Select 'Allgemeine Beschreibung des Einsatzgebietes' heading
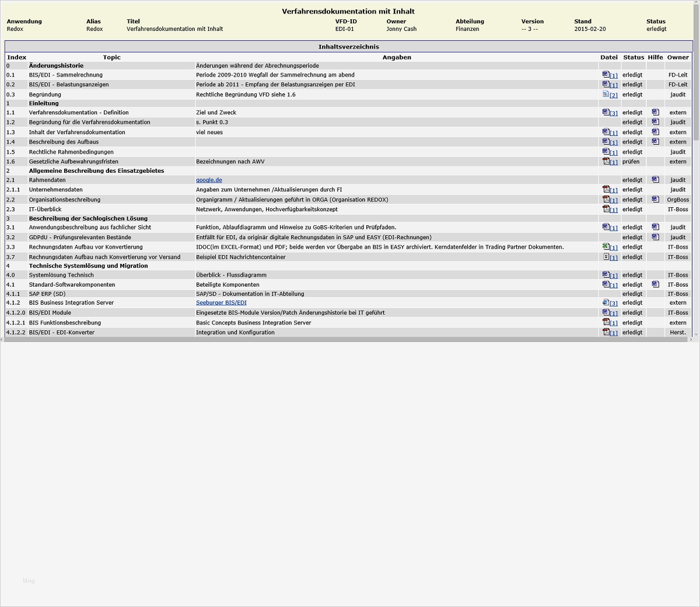Screen dimensions: 700x607 point(96,170)
